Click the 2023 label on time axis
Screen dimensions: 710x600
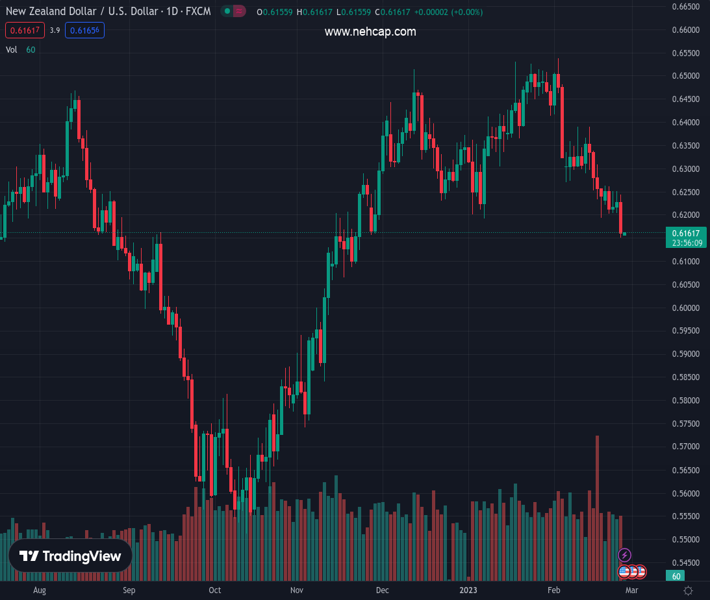tap(469, 590)
